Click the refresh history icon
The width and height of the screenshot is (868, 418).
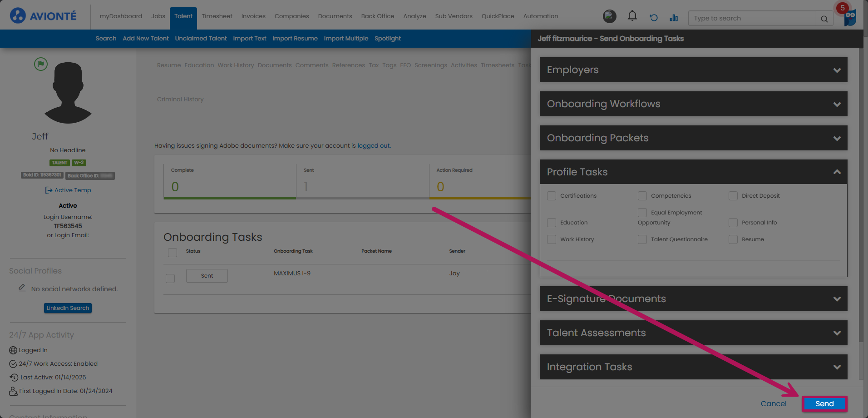654,18
